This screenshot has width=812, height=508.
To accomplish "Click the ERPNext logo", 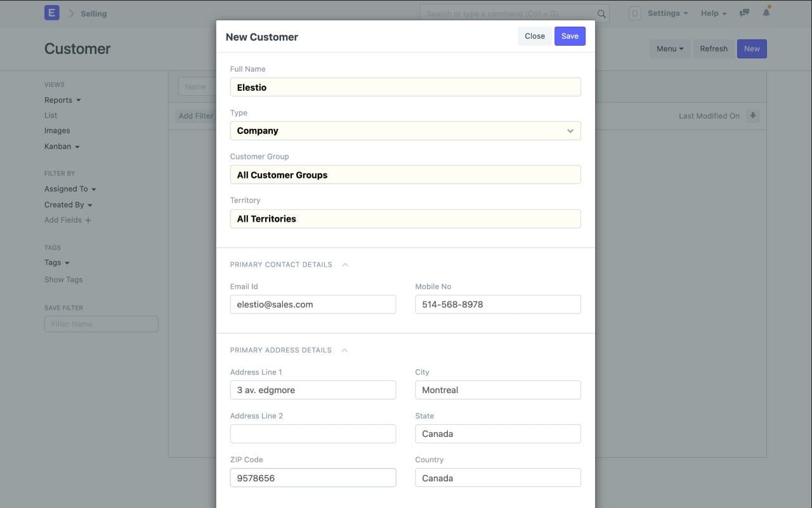I will coord(51,12).
